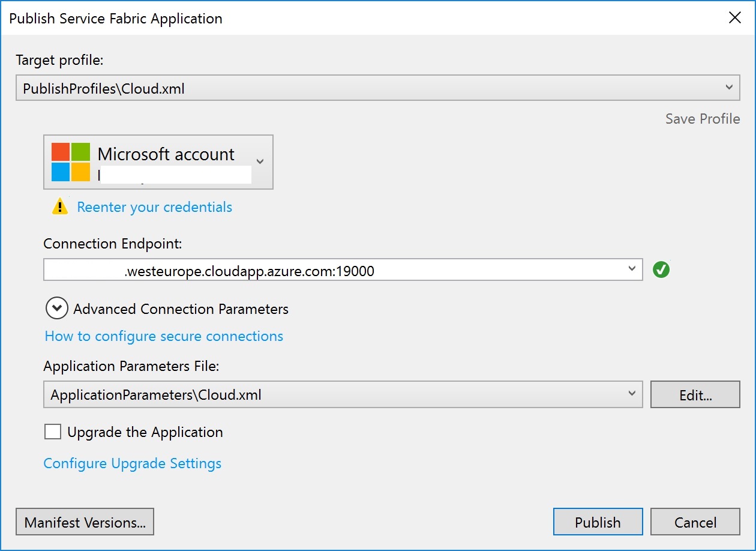This screenshot has height=551, width=756.
Task: Click the green connection-verified checkmark icon
Action: pyautogui.click(x=661, y=270)
